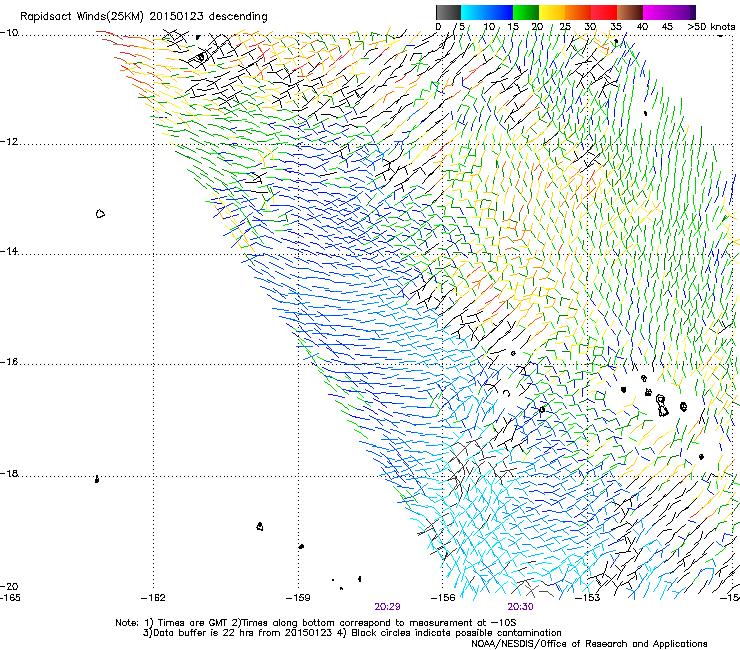Select the brown 35-40 knots color band
Screen dimensions: 740x650
pos(630,12)
